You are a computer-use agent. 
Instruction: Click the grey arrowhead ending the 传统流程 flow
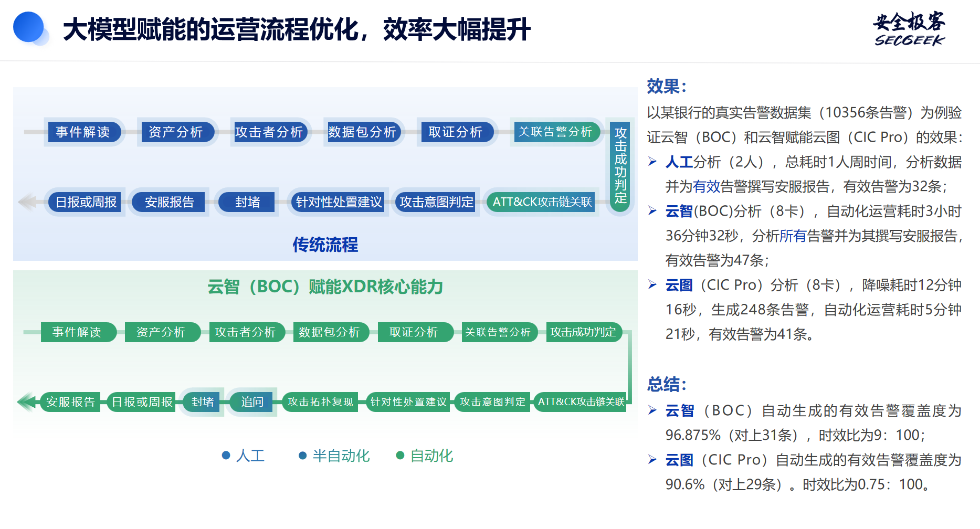pyautogui.click(x=27, y=202)
